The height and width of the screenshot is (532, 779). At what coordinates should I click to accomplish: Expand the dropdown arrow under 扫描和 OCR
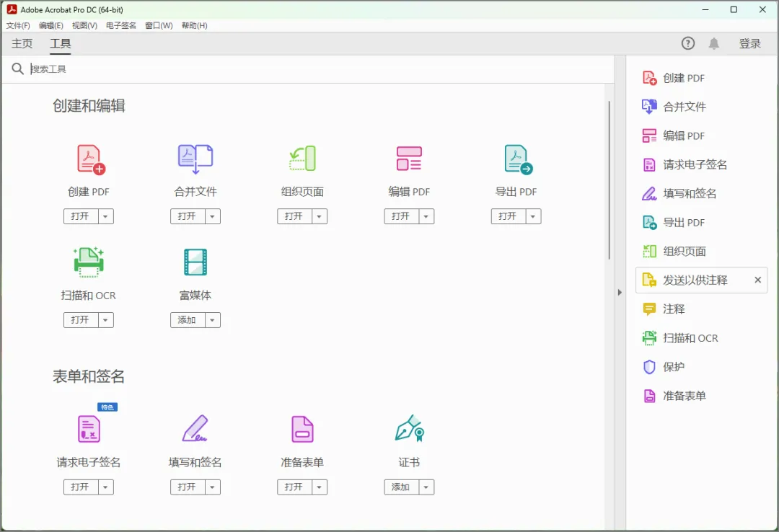[x=105, y=320]
